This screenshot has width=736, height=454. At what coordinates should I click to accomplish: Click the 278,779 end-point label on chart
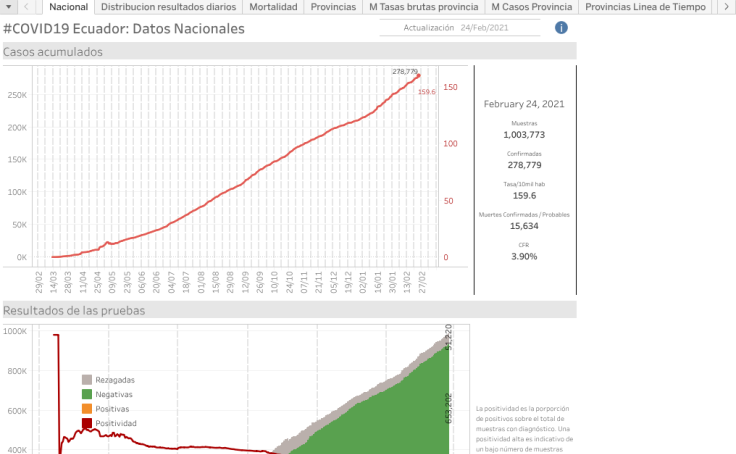[404, 72]
